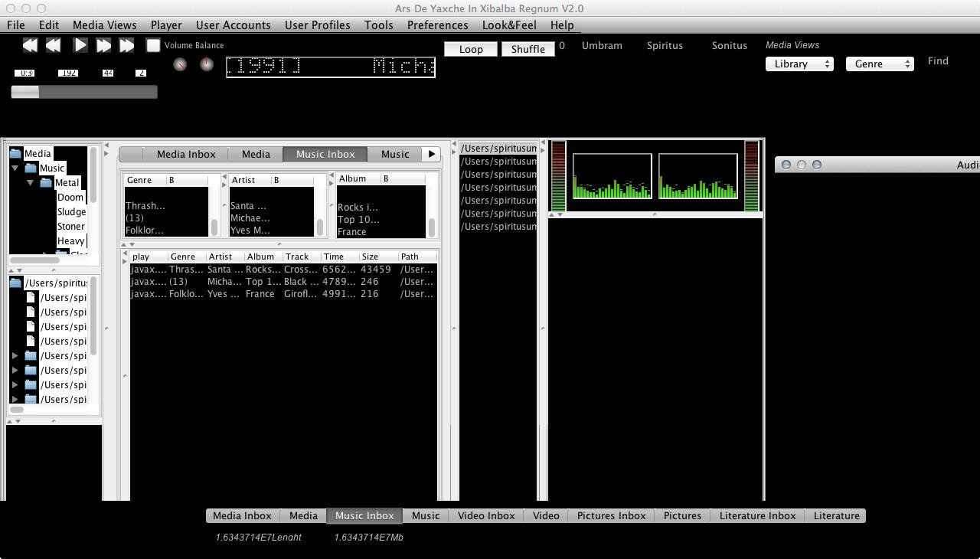Click the Find button
The image size is (980, 559).
tap(938, 60)
